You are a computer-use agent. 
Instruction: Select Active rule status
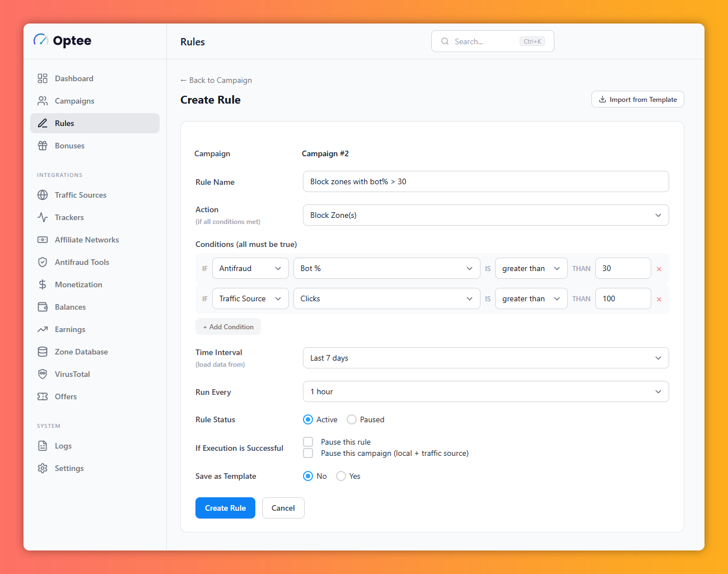[x=308, y=419]
